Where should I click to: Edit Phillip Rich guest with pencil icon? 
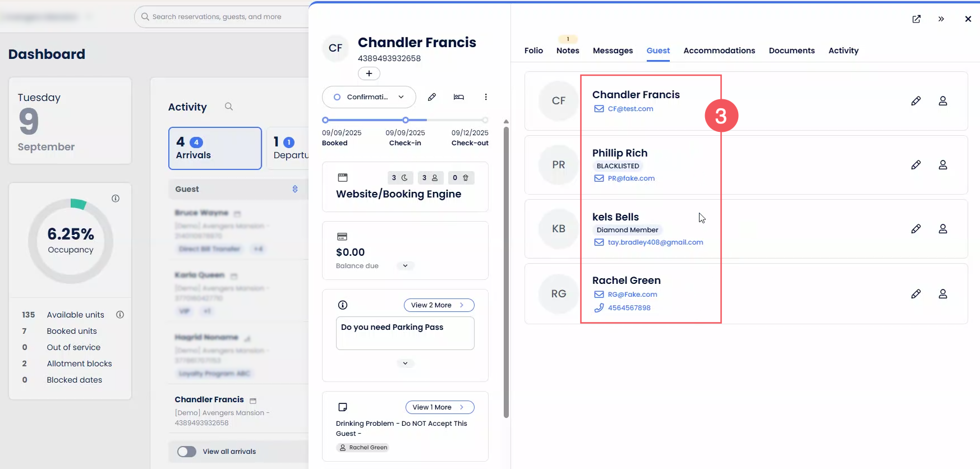(x=916, y=165)
